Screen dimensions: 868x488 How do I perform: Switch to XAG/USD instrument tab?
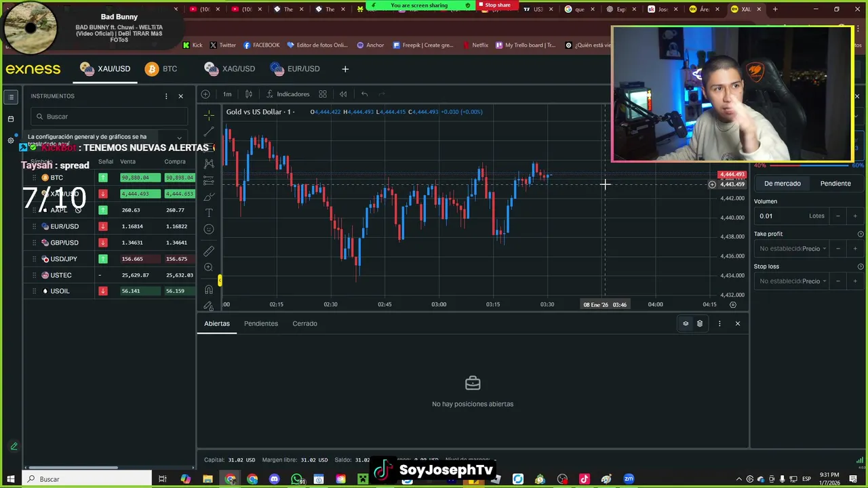pos(230,68)
